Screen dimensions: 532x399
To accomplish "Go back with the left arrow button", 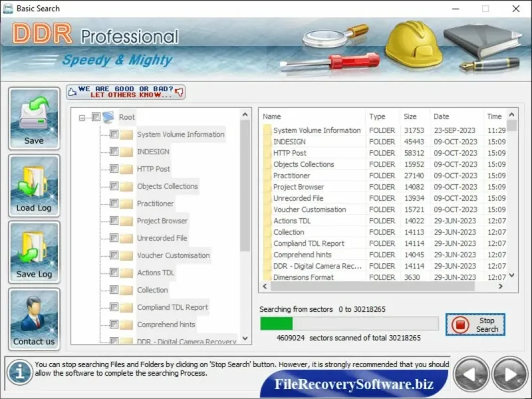I will point(471,374).
